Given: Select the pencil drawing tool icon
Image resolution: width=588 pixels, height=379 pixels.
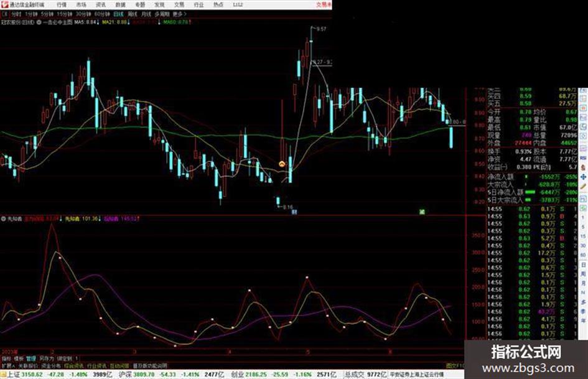Looking at the screenshot, I should (583, 186).
